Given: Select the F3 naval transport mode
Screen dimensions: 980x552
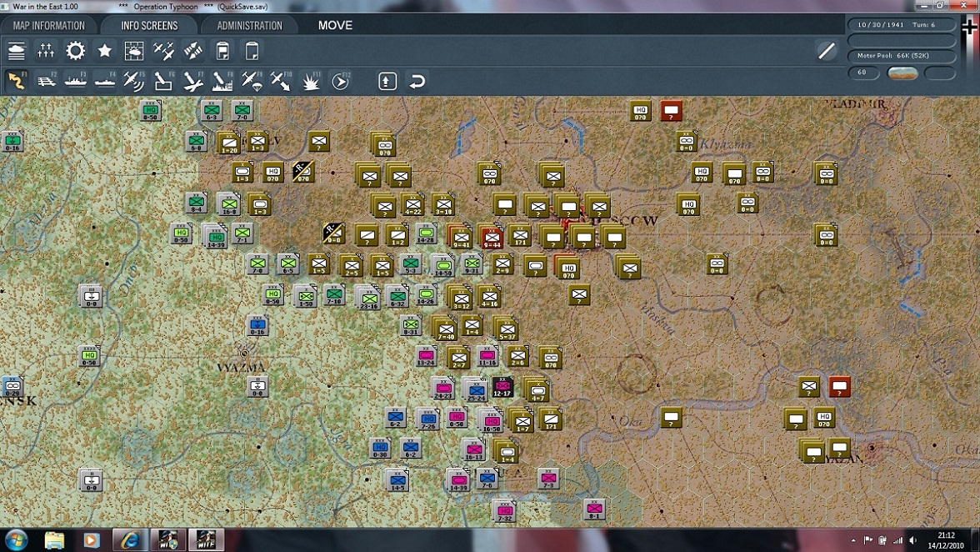Looking at the screenshot, I should [75, 81].
